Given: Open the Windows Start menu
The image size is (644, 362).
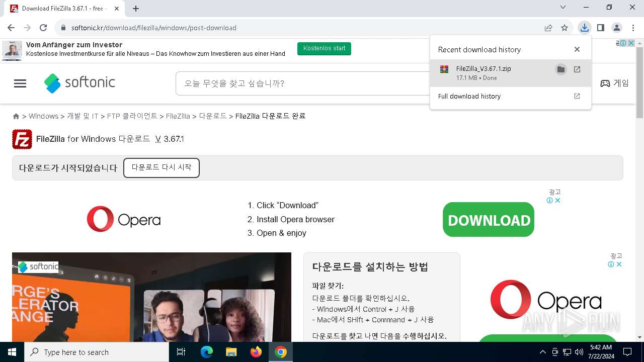Looking at the screenshot, I should (x=12, y=352).
